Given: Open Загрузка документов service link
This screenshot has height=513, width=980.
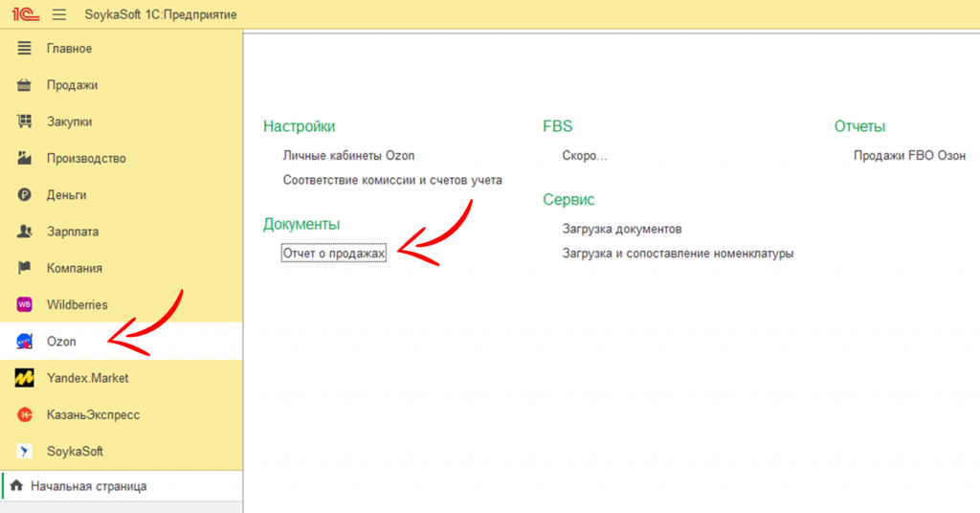Looking at the screenshot, I should [621, 229].
